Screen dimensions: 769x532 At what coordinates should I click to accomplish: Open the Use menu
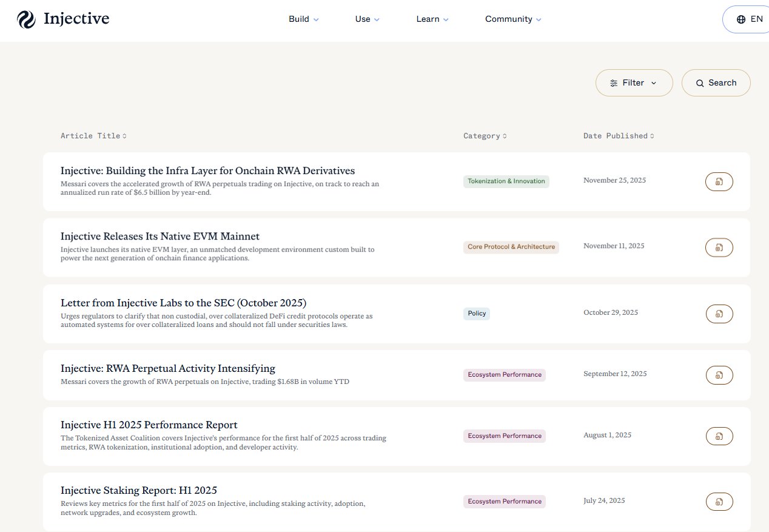pos(367,19)
